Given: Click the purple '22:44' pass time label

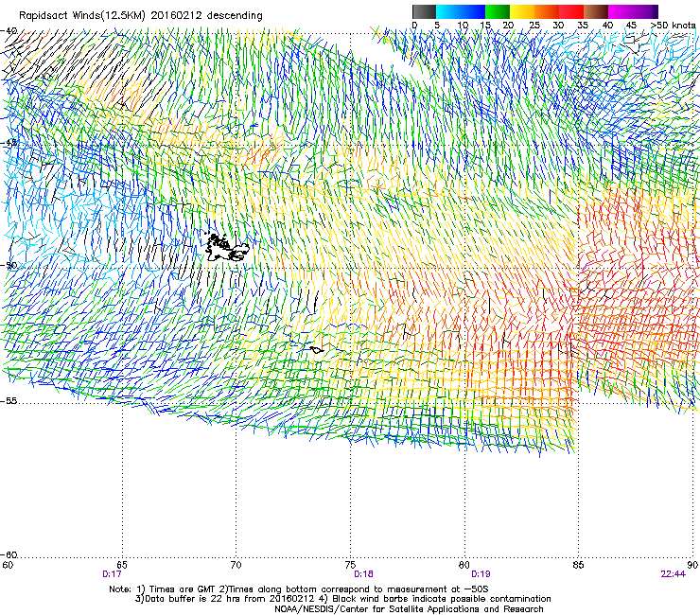Looking at the screenshot, I should 673,574.
